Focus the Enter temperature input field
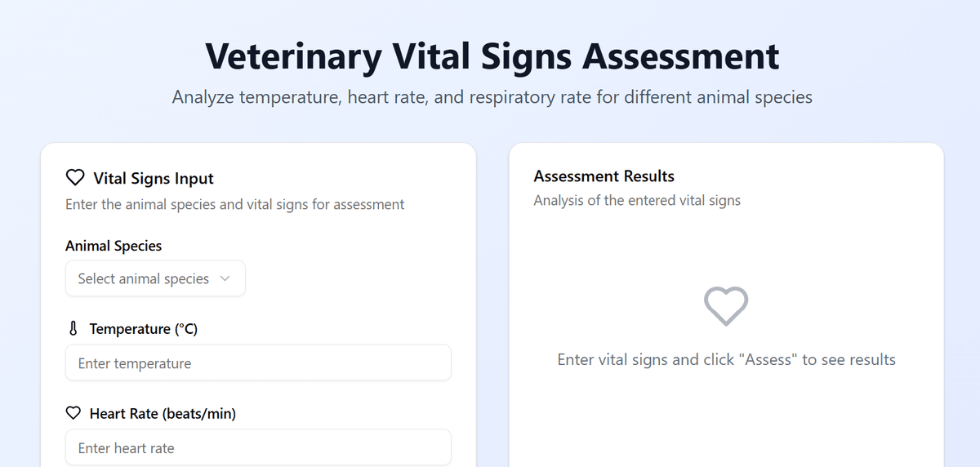 pos(258,363)
